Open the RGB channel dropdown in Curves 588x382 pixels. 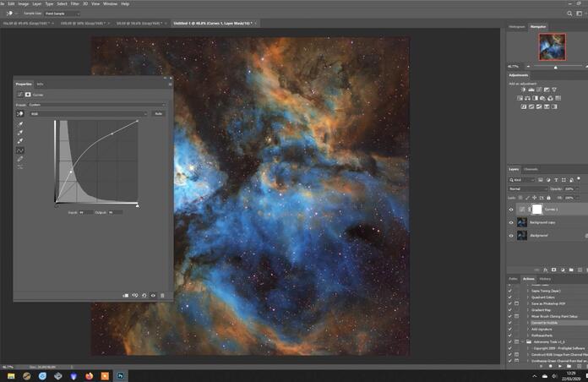[89, 114]
